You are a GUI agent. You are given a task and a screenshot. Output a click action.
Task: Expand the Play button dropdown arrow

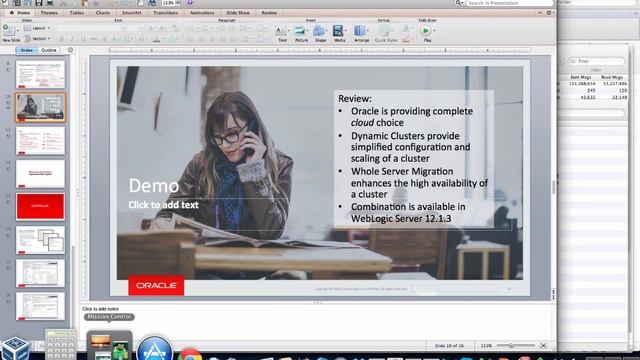[434, 31]
